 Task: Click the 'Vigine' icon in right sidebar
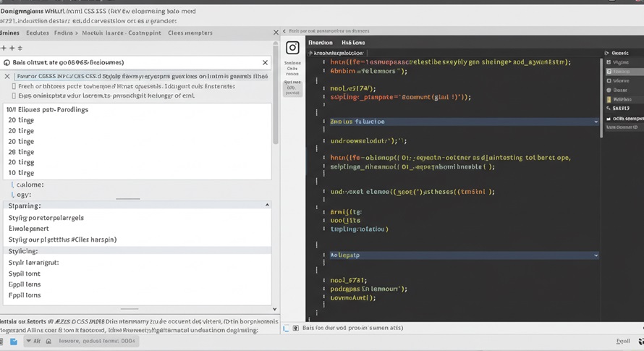pos(609,62)
